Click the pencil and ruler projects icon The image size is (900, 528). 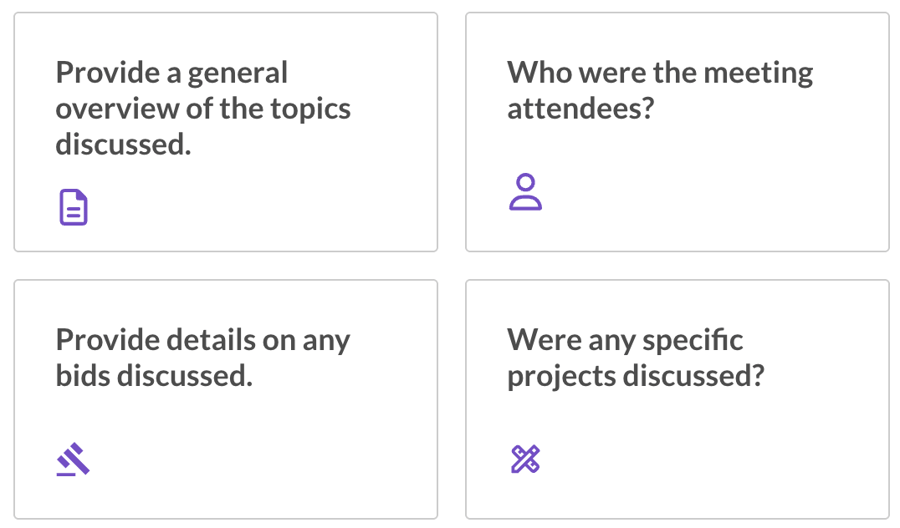[525, 459]
